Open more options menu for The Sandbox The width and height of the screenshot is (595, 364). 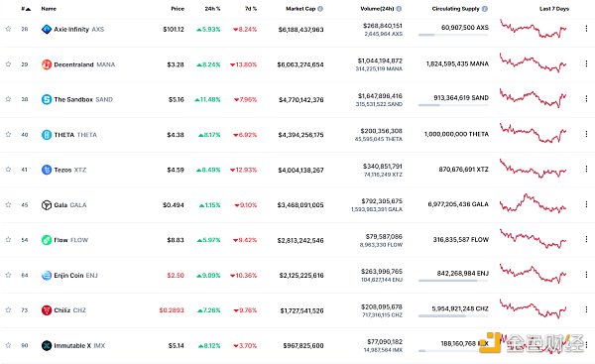[x=586, y=98]
